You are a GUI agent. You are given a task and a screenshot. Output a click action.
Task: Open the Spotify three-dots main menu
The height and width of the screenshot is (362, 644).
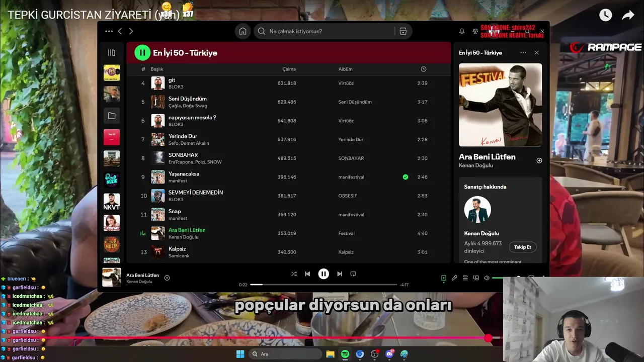coord(109,31)
